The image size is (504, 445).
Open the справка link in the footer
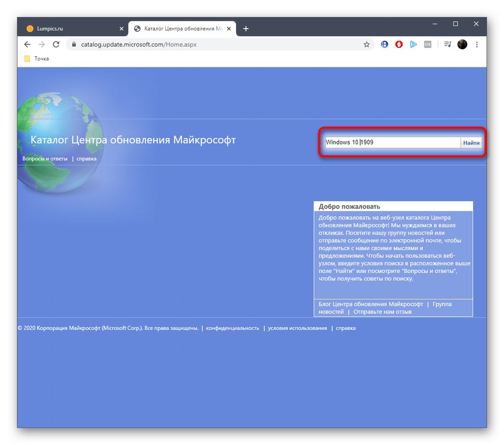click(345, 328)
